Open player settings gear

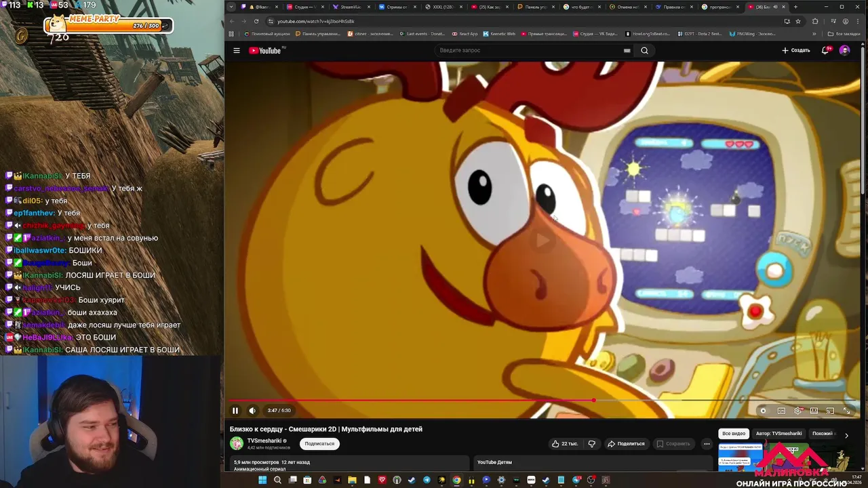[x=797, y=411]
